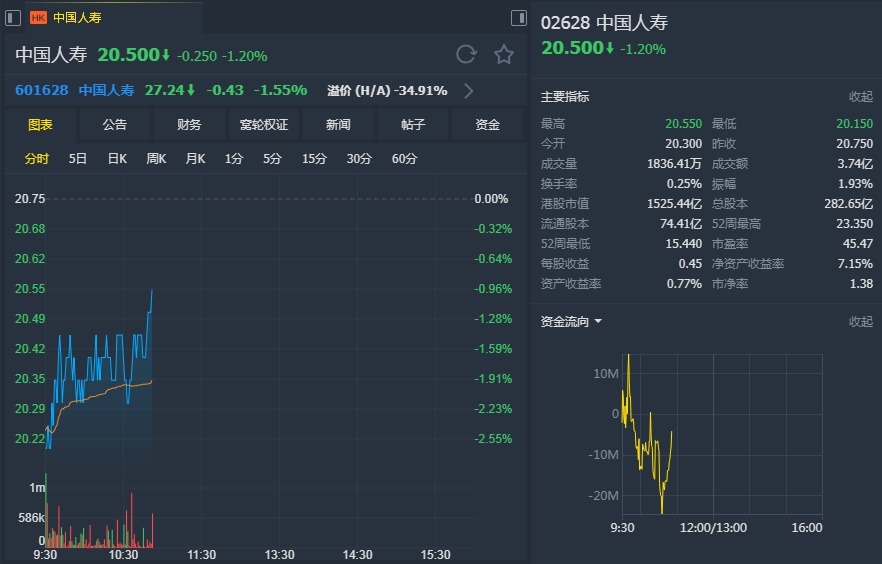Screen dimensions: 882x564
Task: Expand the H/A premium arrow
Action: pyautogui.click(x=468, y=91)
